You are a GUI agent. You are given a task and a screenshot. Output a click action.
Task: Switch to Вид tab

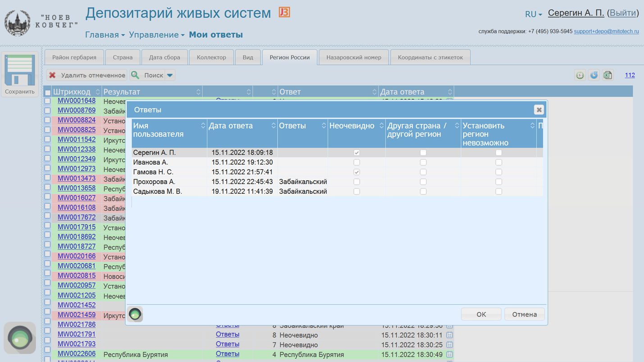[248, 57]
